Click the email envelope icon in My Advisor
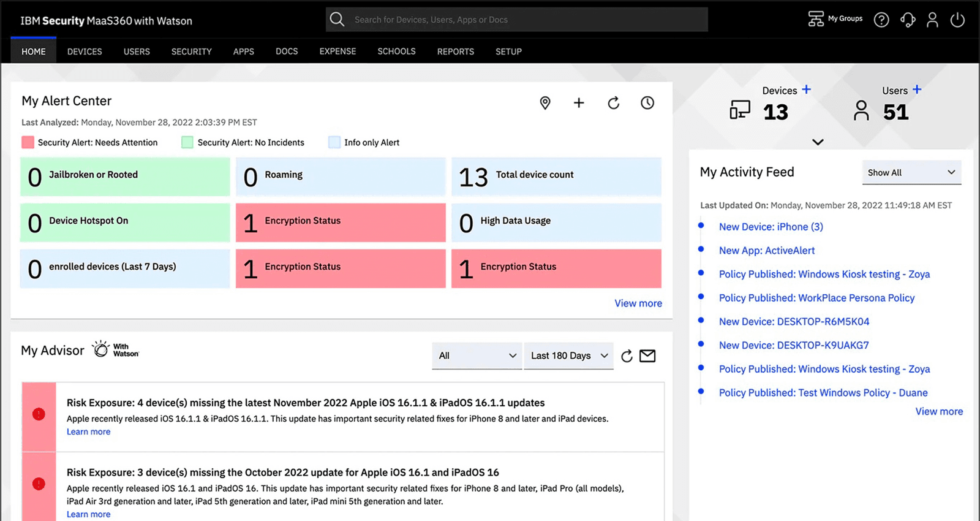The image size is (980, 521). tap(647, 356)
